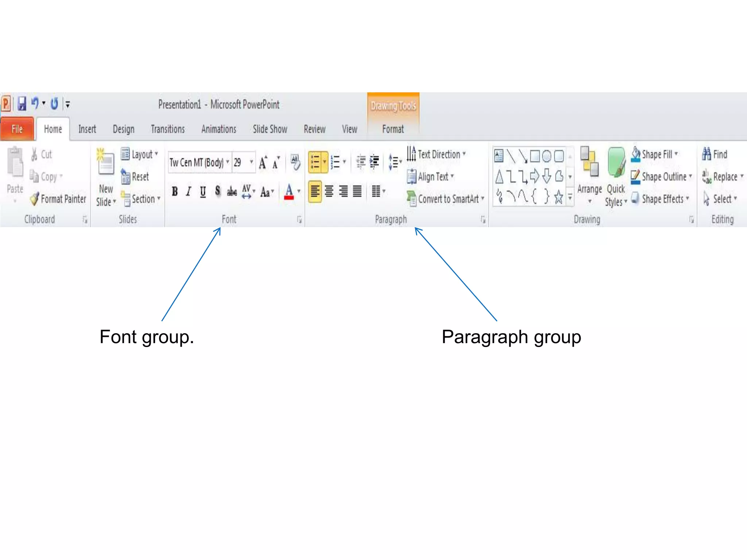Open the Section dropdown
Screen dimensions: 747x560
pyautogui.click(x=141, y=199)
